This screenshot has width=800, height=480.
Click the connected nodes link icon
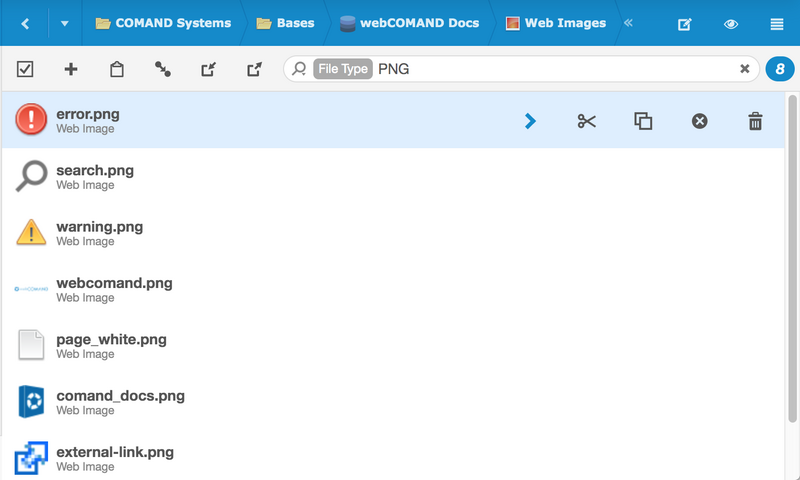[x=162, y=69]
